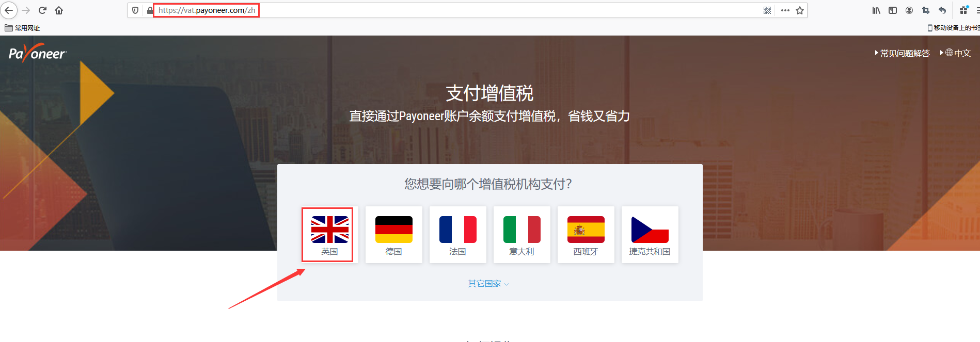Toggle the sidebar view icon
The height and width of the screenshot is (342, 980).
point(893,10)
